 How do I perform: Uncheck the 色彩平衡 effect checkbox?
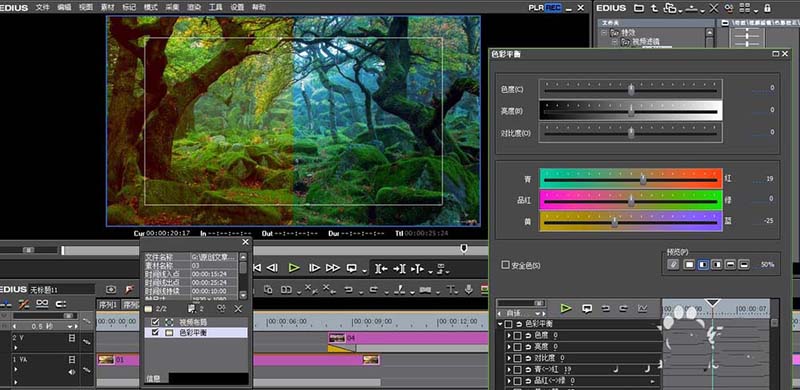pyautogui.click(x=156, y=332)
